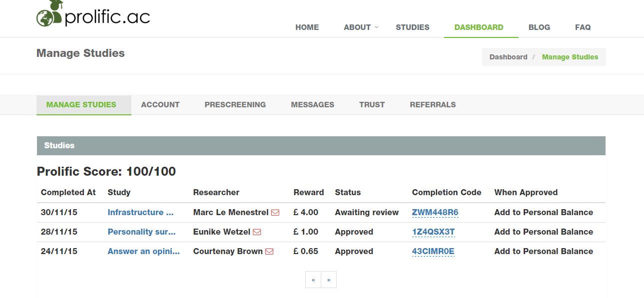The image size is (644, 298).
Task: Open the Studies navigation item
Action: coord(412,27)
